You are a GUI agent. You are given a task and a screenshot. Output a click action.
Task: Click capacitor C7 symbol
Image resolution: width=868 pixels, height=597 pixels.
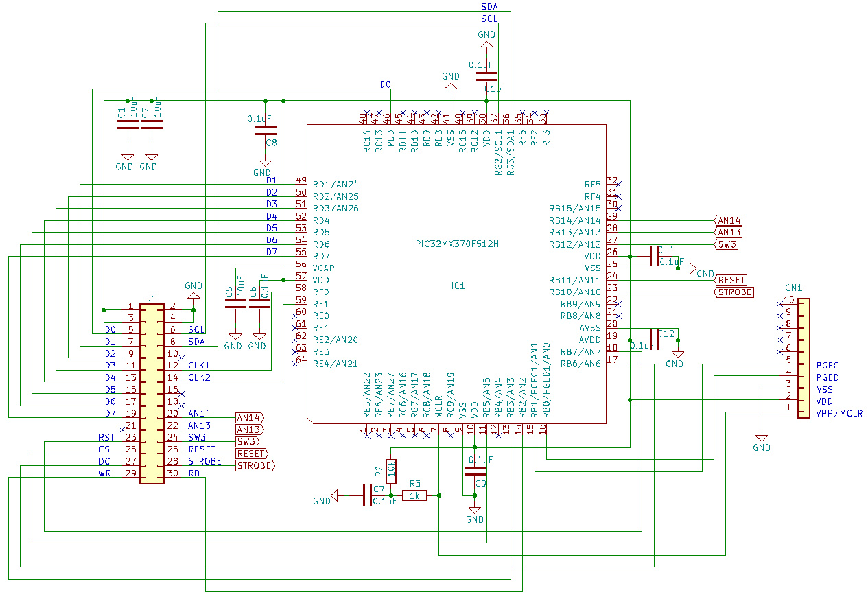pos(366,495)
